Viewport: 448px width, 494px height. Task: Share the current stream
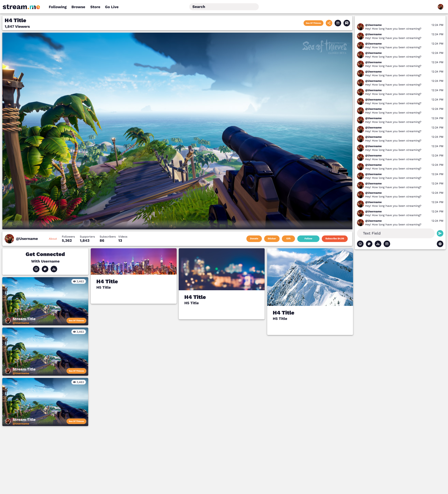pos(329,23)
